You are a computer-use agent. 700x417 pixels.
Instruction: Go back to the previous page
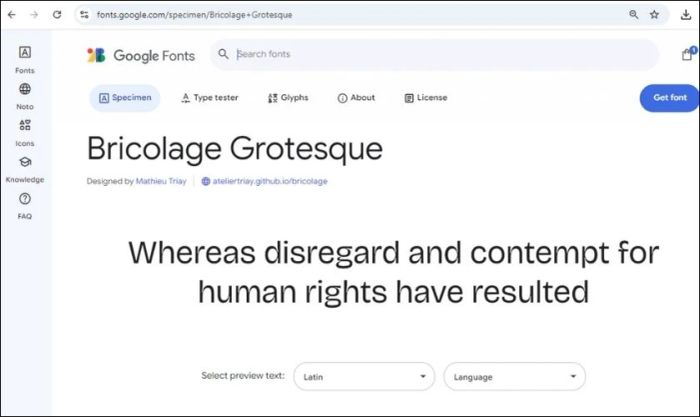[12, 15]
